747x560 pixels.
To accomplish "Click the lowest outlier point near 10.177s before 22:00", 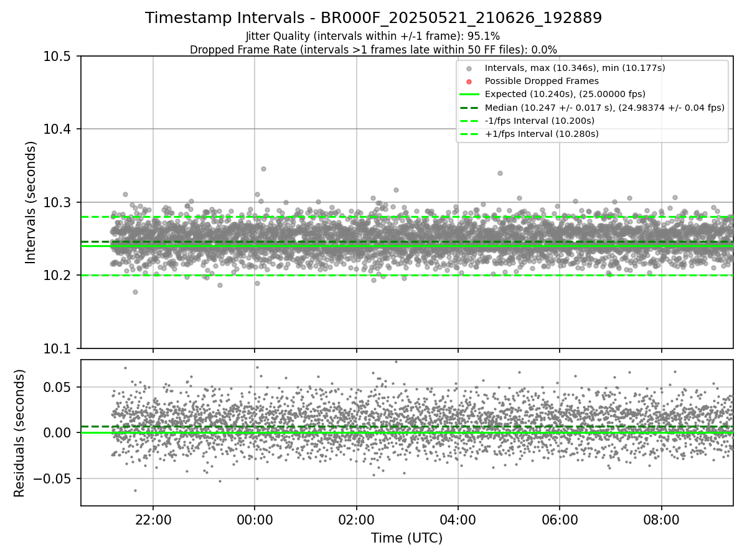I will pyautogui.click(x=135, y=292).
